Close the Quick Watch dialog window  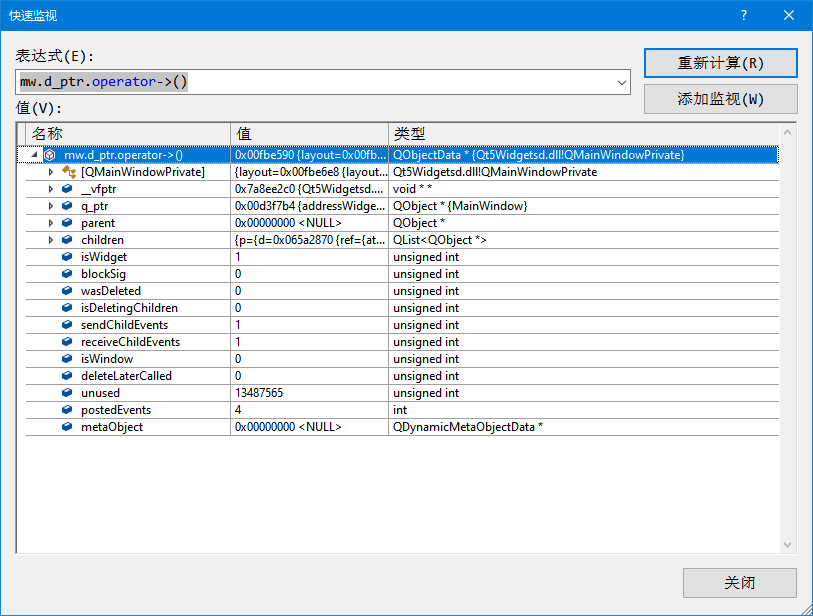789,15
